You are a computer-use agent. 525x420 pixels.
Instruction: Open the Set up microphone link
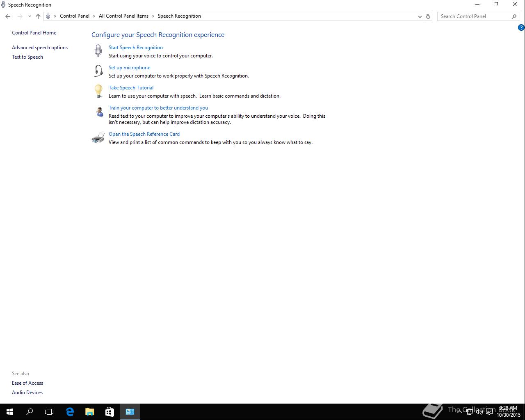pyautogui.click(x=129, y=68)
